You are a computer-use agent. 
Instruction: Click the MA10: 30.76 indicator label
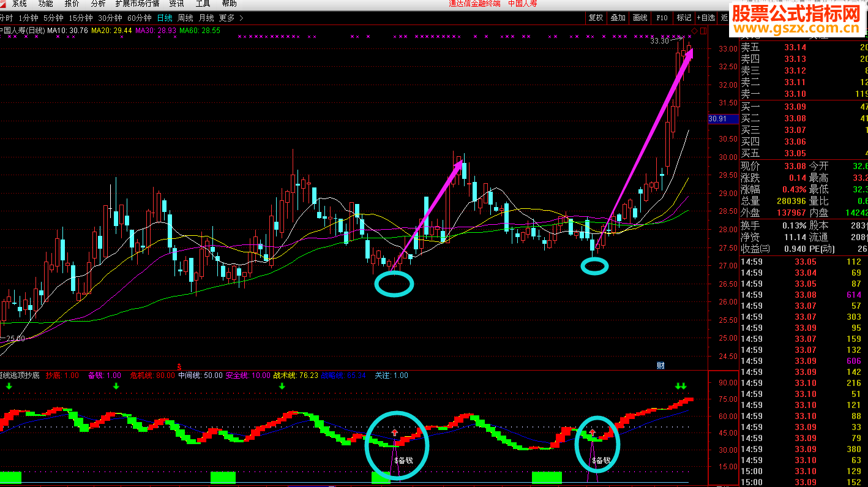click(x=68, y=30)
